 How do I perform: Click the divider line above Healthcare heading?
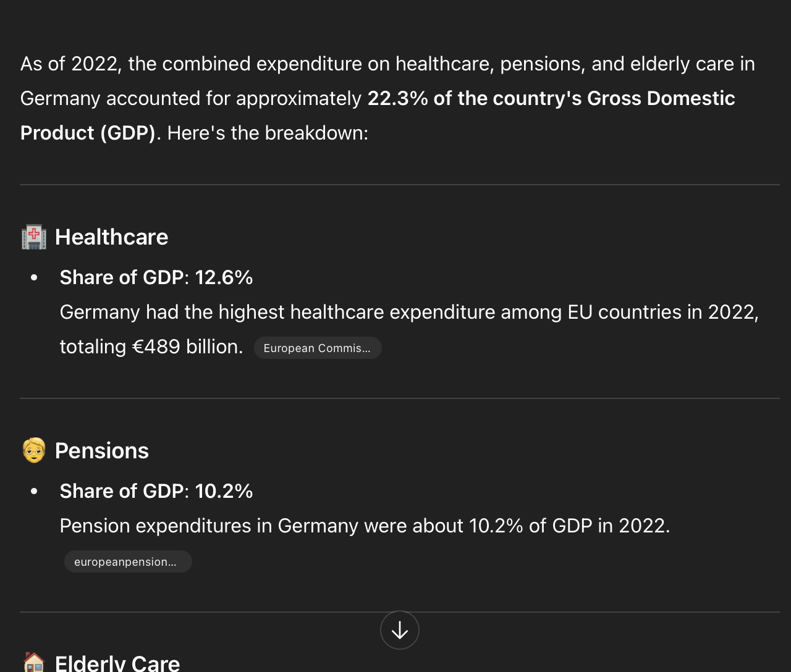pos(399,185)
